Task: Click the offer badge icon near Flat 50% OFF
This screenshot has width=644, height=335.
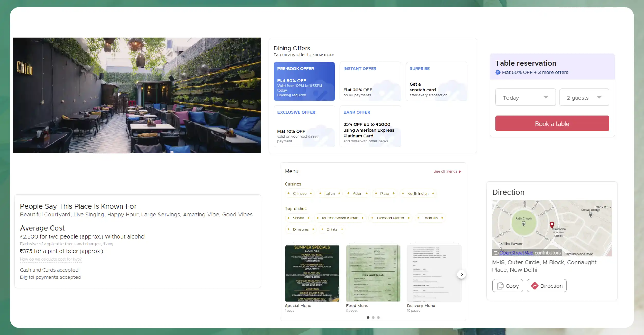Action: (x=498, y=72)
